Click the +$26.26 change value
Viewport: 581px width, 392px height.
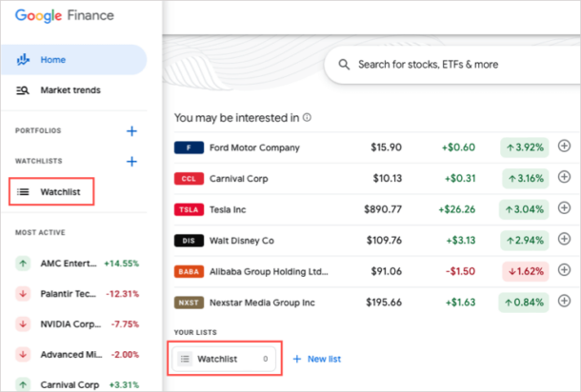tap(457, 209)
